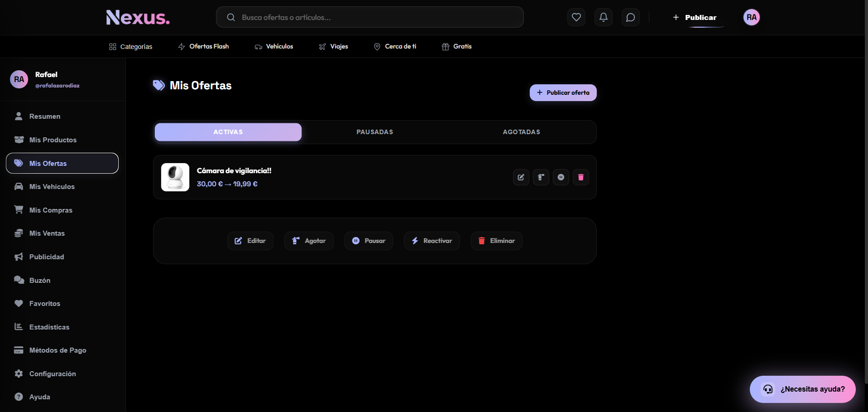Open Publicidad in sidebar

(62, 257)
